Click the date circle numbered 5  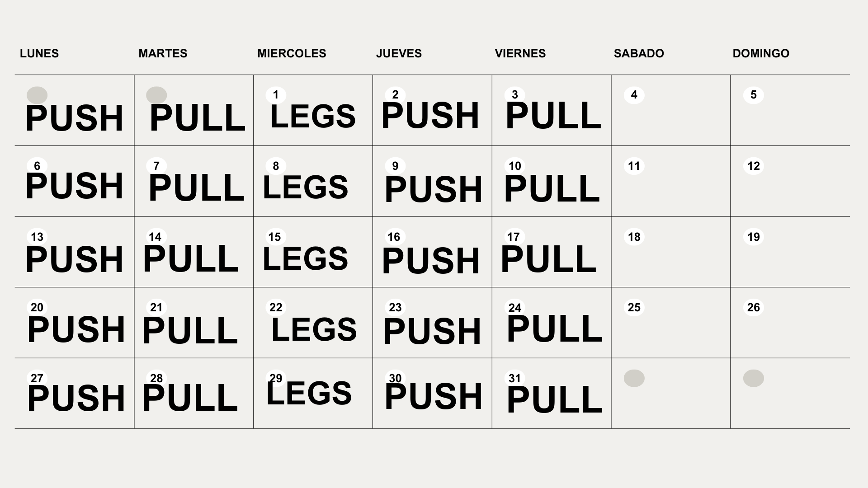tap(754, 95)
